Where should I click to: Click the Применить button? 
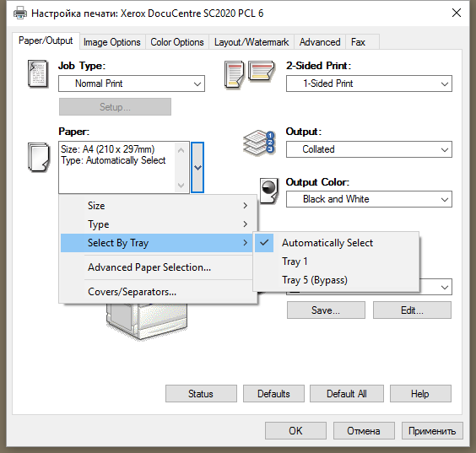click(432, 430)
